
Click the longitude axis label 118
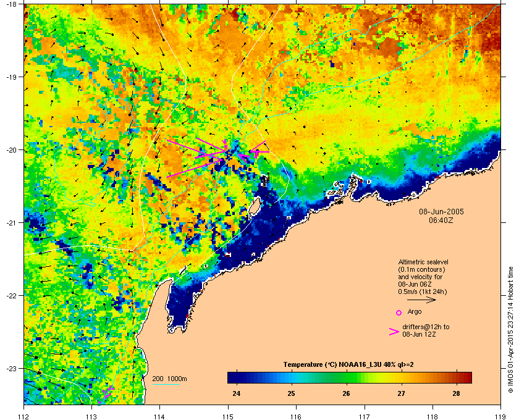pyautogui.click(x=432, y=417)
